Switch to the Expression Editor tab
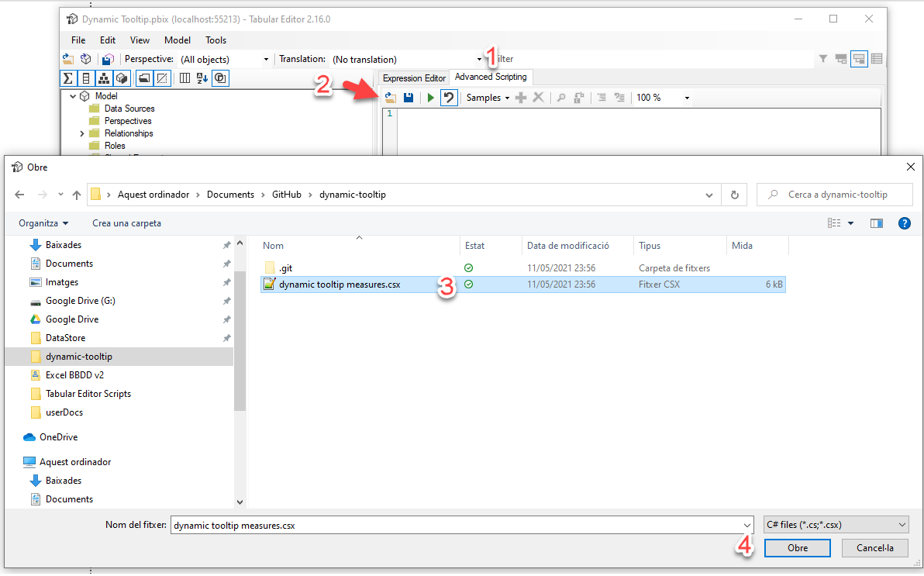Image resolution: width=924 pixels, height=576 pixels. [x=414, y=78]
